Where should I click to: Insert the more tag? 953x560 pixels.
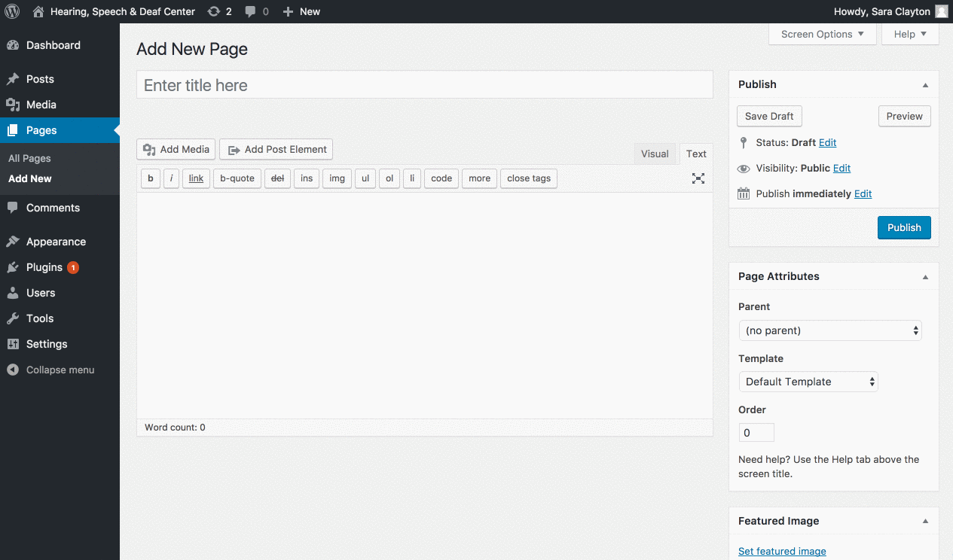479,178
